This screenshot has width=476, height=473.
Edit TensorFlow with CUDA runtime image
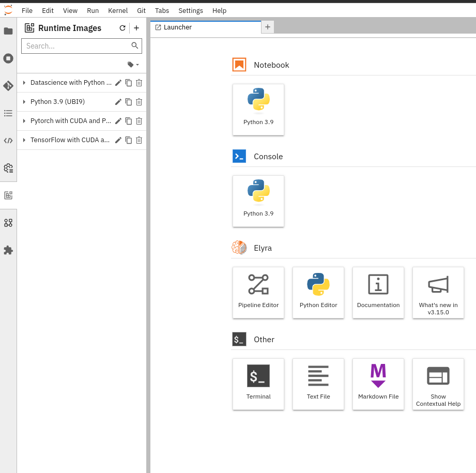[118, 140]
